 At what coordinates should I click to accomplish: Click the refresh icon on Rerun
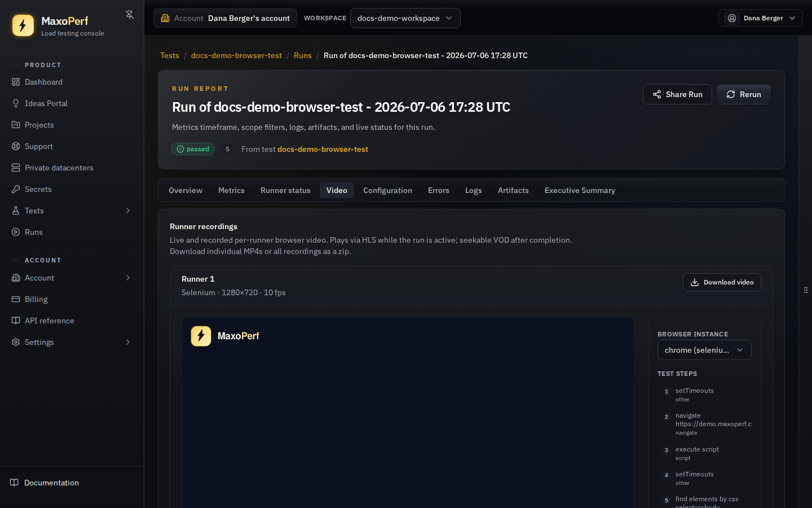pyautogui.click(x=731, y=94)
